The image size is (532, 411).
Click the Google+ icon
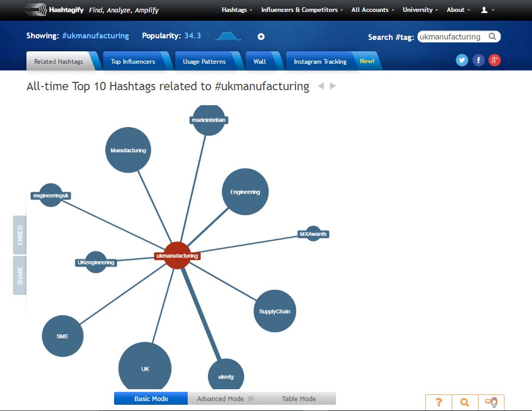point(494,60)
